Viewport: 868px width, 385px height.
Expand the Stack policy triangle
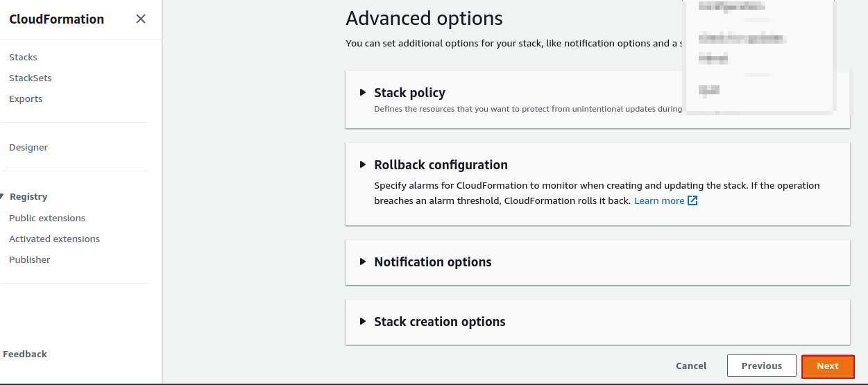(362, 92)
